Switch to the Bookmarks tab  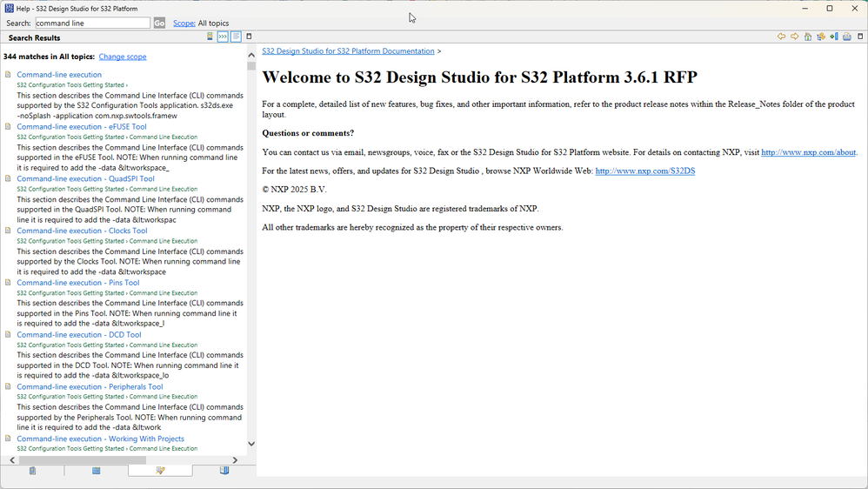click(x=224, y=471)
